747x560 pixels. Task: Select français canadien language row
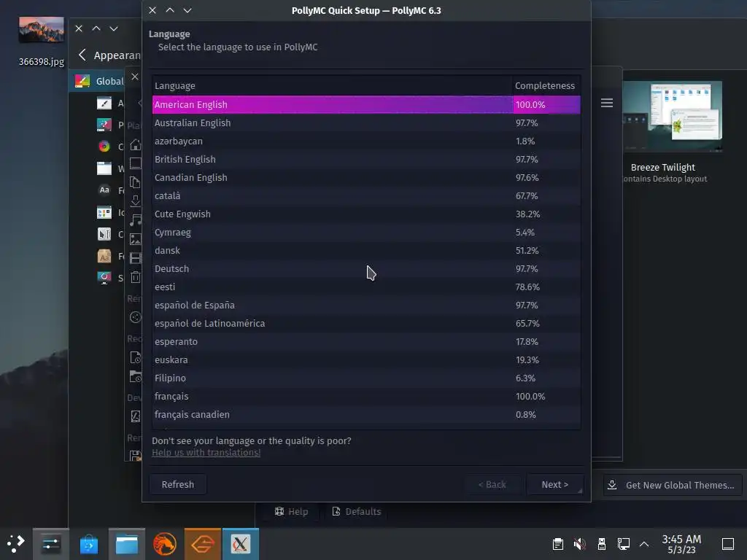pyautogui.click(x=366, y=414)
